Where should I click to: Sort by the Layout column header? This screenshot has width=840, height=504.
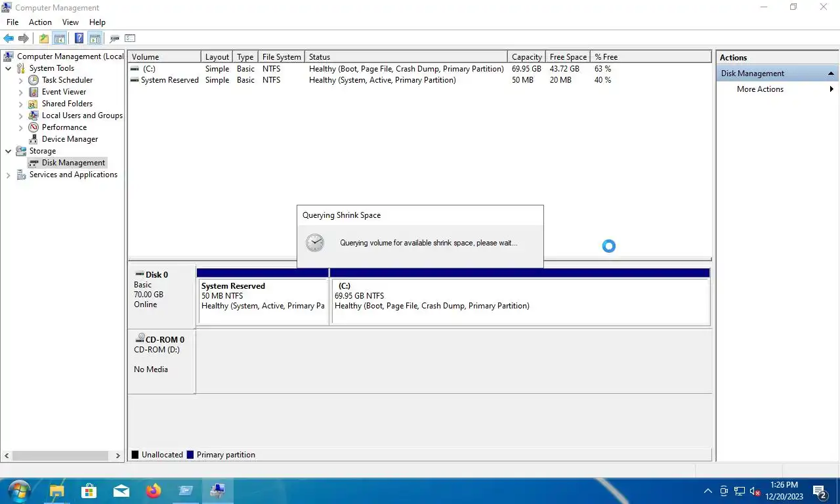(x=217, y=57)
